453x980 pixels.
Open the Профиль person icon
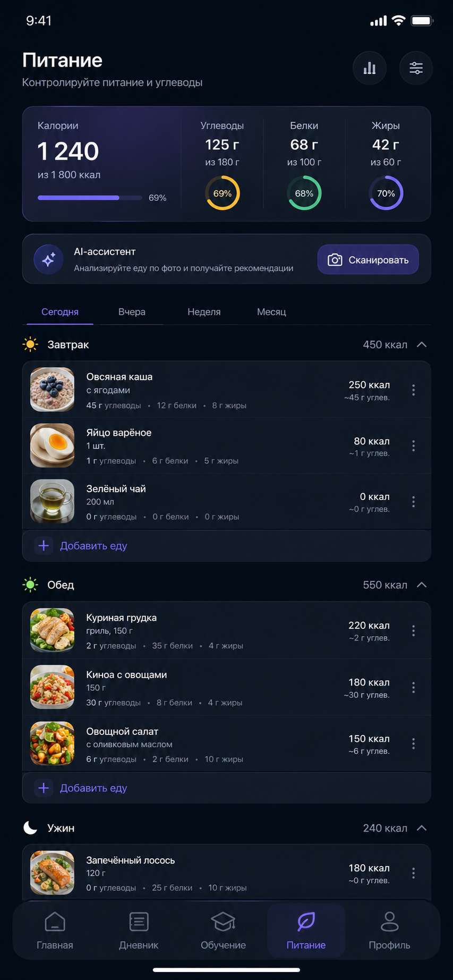click(389, 922)
